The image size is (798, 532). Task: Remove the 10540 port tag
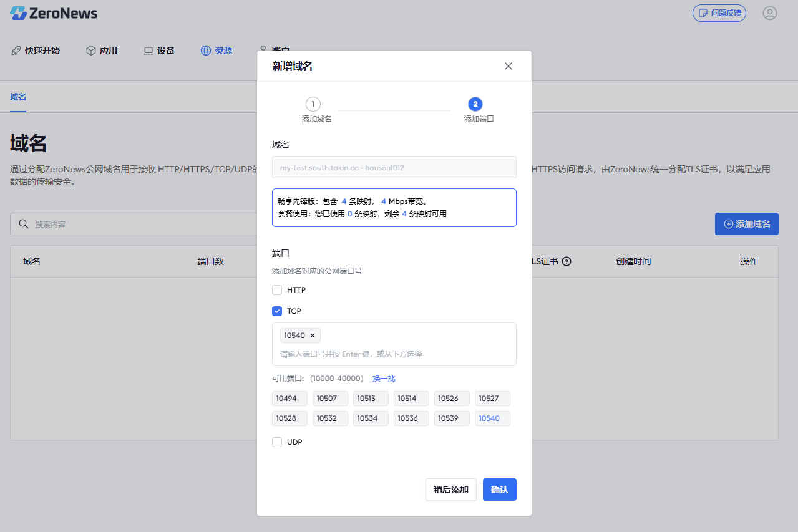click(312, 335)
